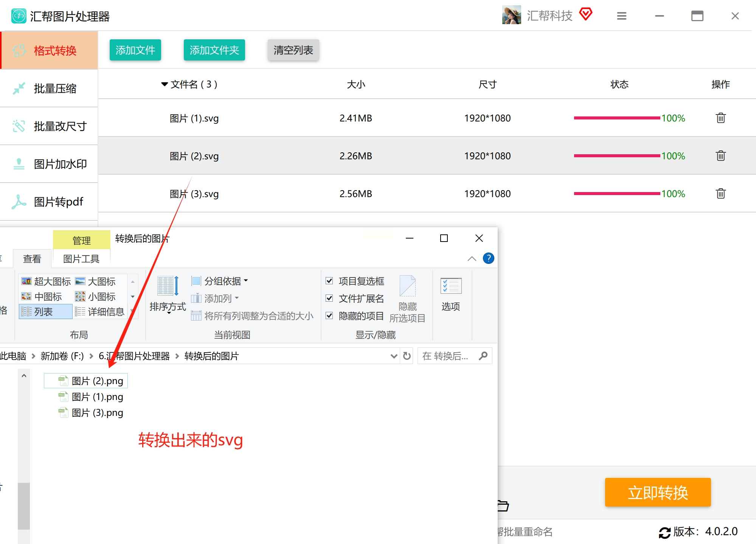Refresh the Explorer address bar
Image resolution: width=756 pixels, height=544 pixels.
[x=407, y=356]
